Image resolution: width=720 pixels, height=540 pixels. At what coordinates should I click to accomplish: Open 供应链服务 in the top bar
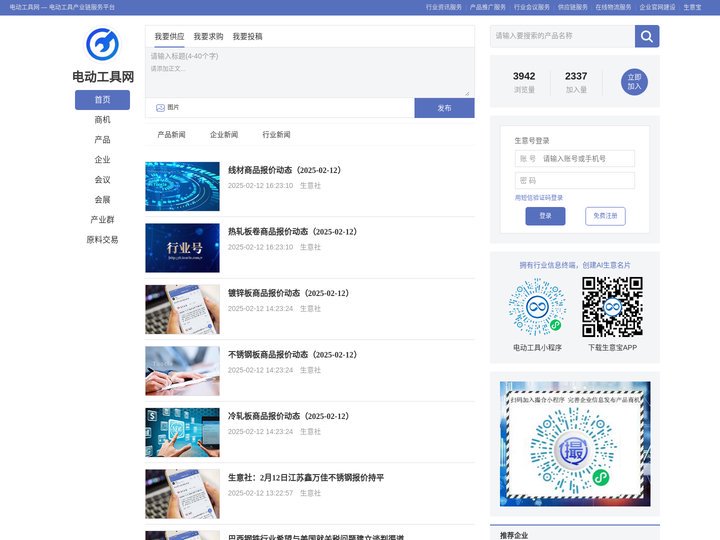[573, 7]
